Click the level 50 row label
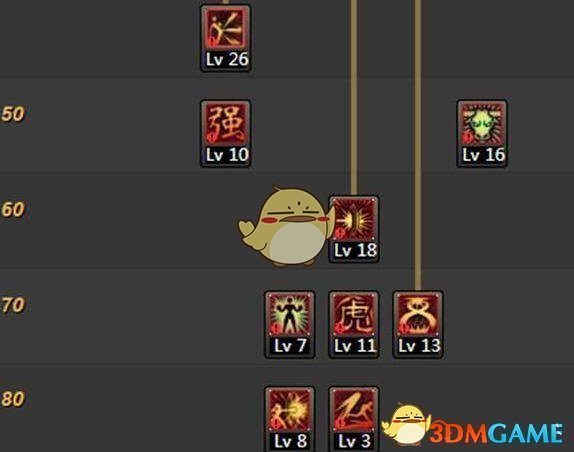This screenshot has height=452, width=574. [x=13, y=114]
